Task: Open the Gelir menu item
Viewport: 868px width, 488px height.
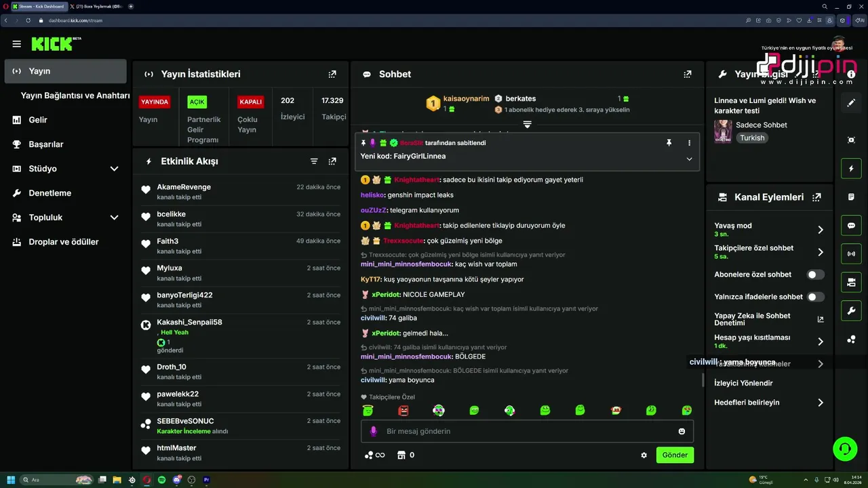Action: point(38,120)
